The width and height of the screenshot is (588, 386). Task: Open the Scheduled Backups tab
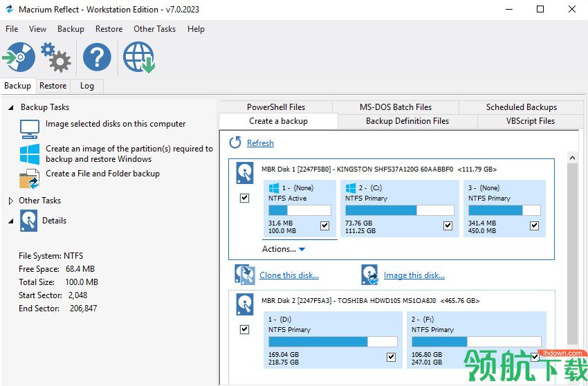522,107
